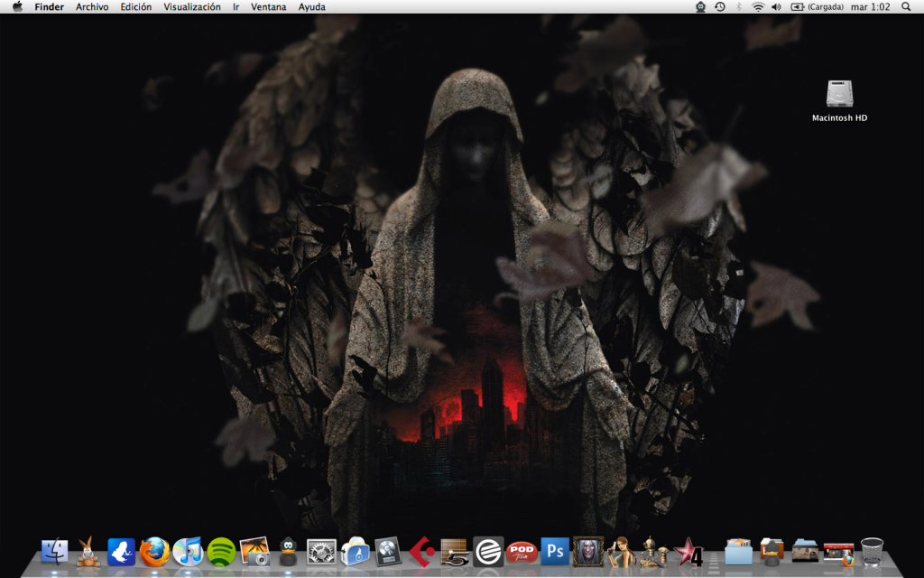Open the Trash in the dock
Image resolution: width=924 pixels, height=578 pixels.
[x=872, y=550]
